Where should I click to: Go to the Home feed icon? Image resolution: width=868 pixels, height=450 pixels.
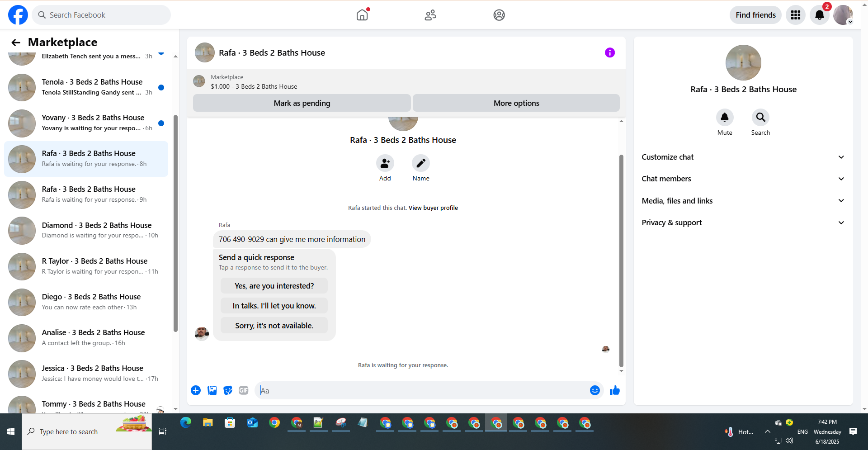[362, 15]
